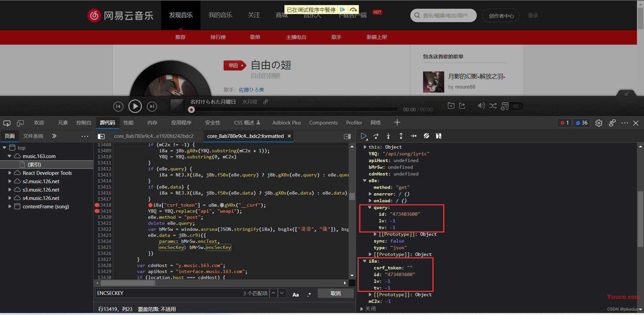Toggle device emulation icon

pyautogui.click(x=20, y=123)
